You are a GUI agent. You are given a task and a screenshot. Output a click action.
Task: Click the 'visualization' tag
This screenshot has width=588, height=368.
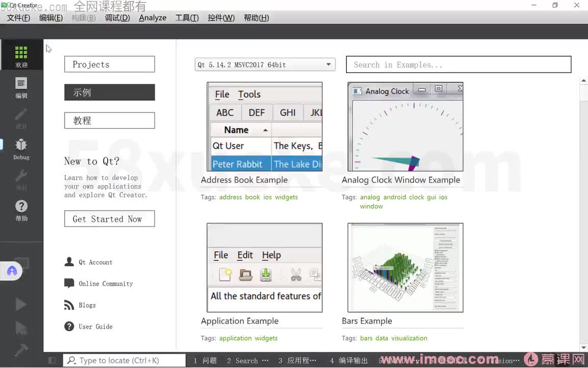pos(409,338)
